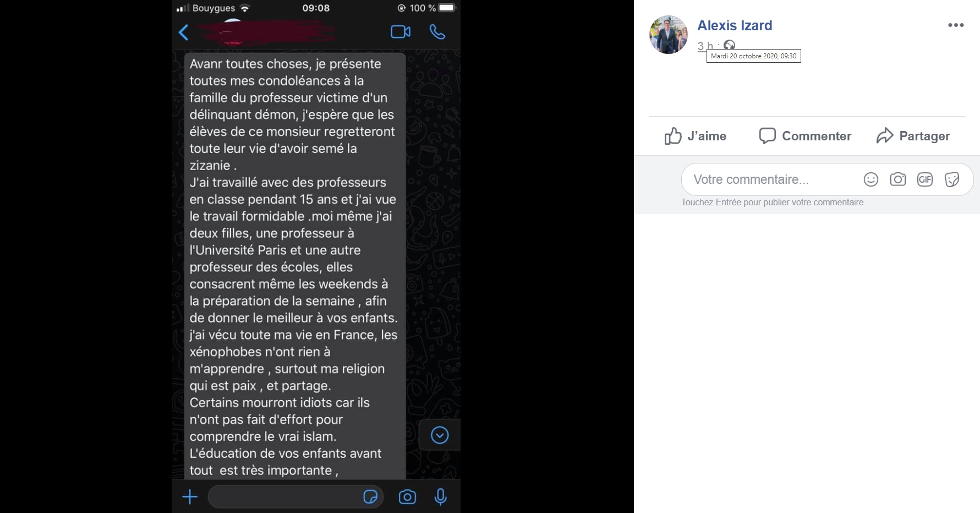Jump to latest message with the down chevron button

point(440,435)
